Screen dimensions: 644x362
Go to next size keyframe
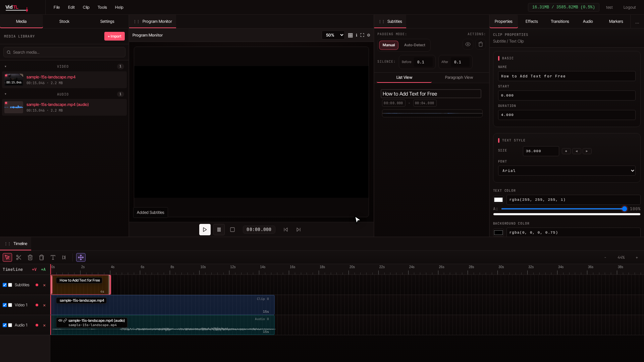587,151
